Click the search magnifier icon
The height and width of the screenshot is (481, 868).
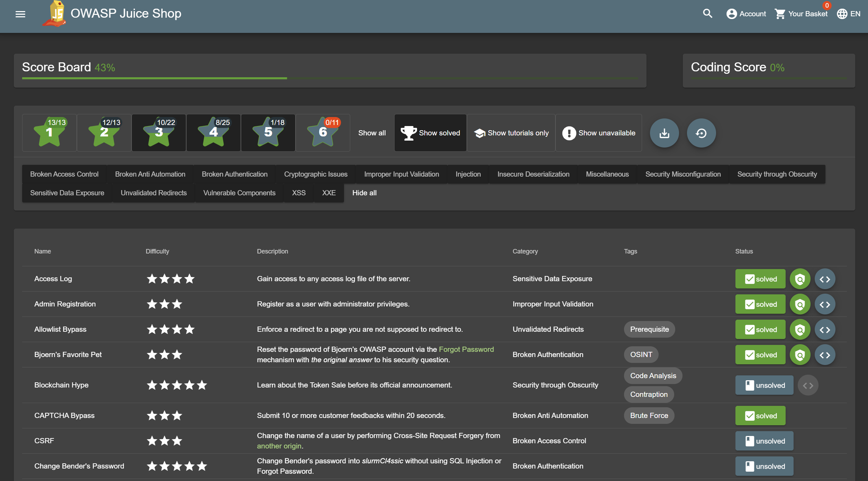click(707, 14)
